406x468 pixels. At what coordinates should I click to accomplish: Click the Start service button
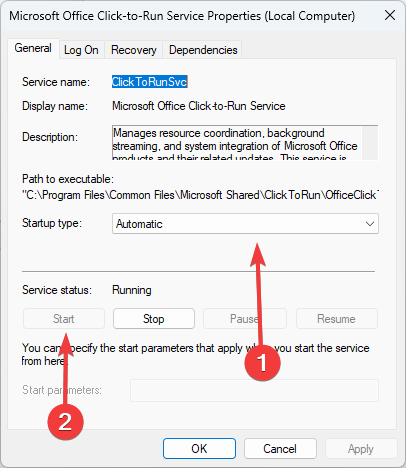tap(64, 319)
